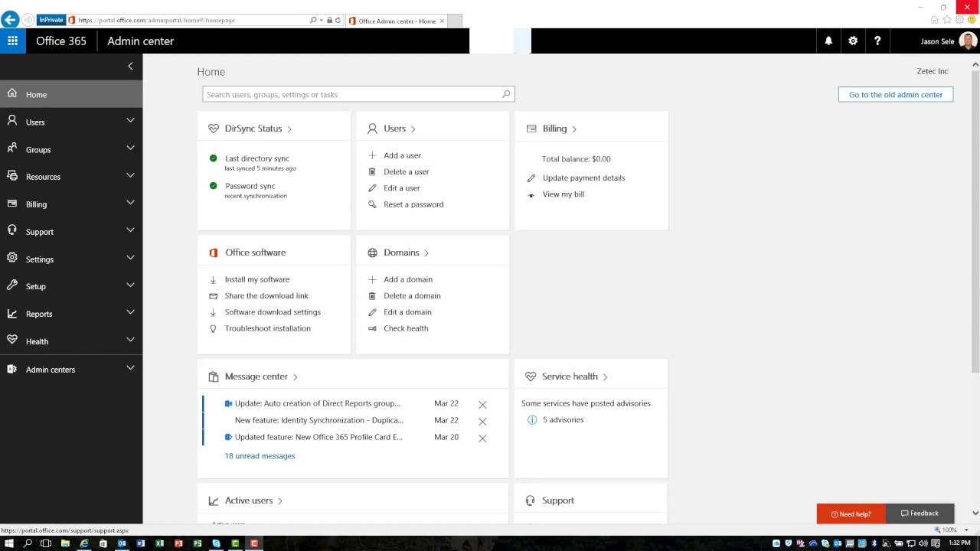Select Health in the left navigation
Screen dimensions: 980x551
click(71, 341)
